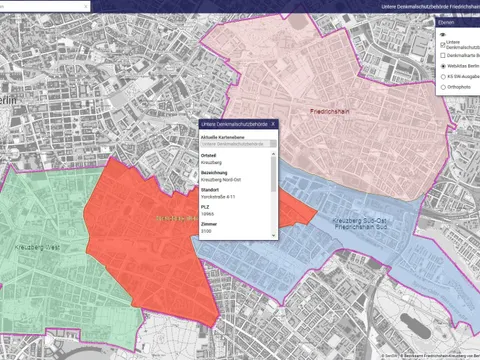Viewport: 480px width, 360px height.
Task: Click the popup scrollbar thumb
Action: tap(274, 174)
